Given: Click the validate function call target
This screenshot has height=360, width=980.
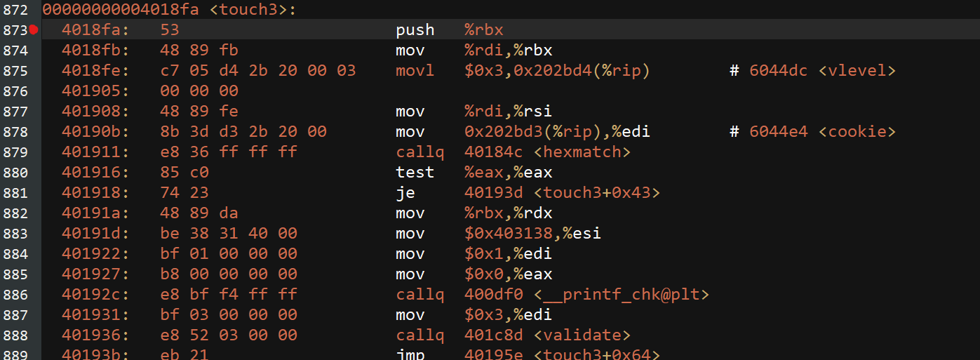Looking at the screenshot, I should (x=547, y=335).
